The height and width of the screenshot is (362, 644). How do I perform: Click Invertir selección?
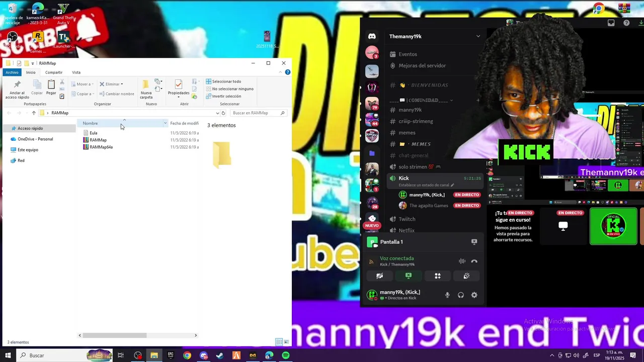pyautogui.click(x=223, y=96)
